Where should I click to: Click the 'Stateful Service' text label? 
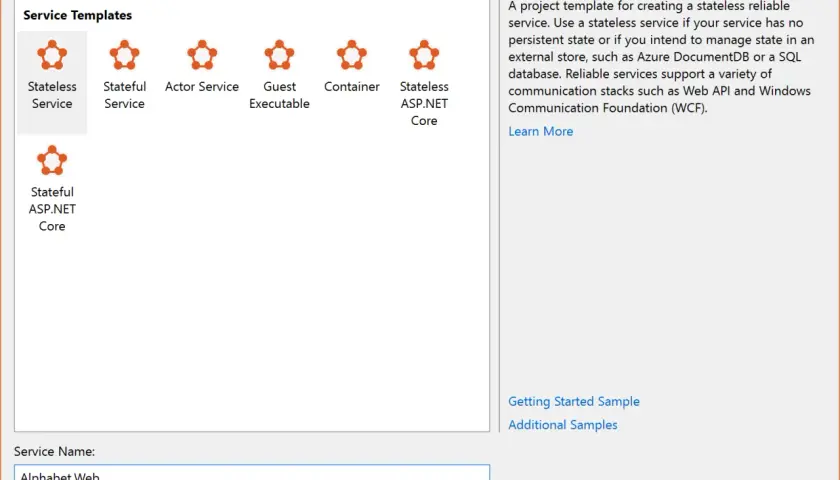pos(124,95)
